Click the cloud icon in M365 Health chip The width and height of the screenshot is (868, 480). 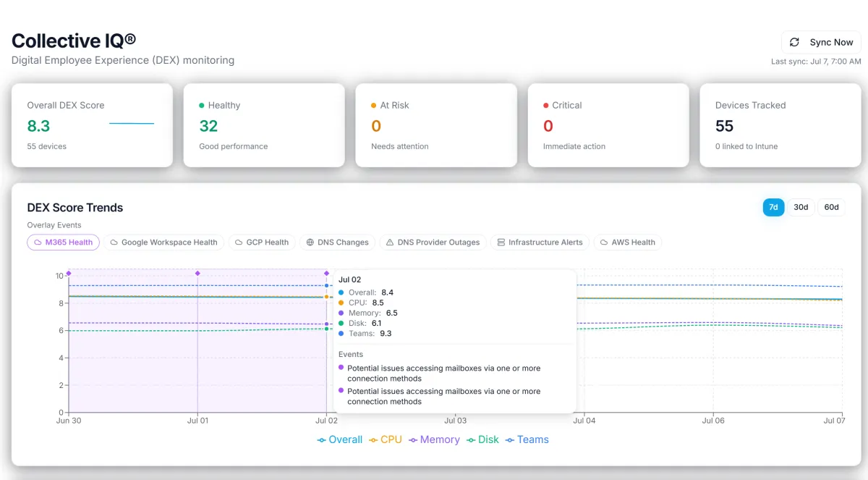[38, 243]
